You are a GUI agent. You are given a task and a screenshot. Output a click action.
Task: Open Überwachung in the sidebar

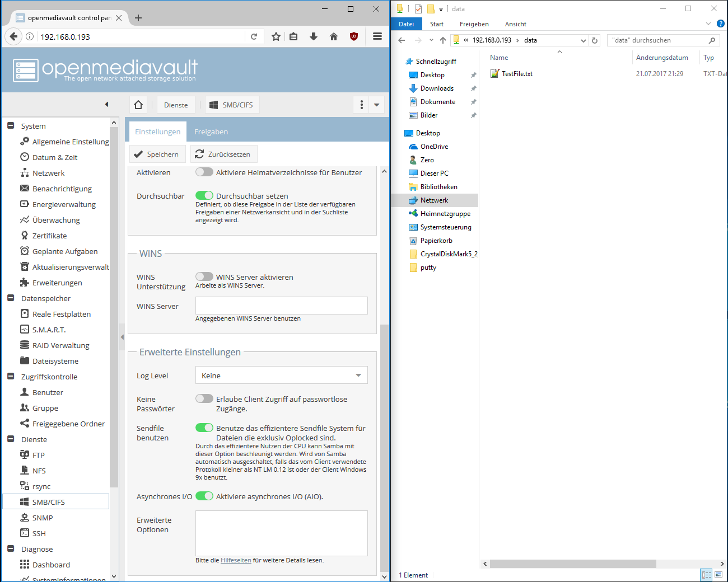56,220
